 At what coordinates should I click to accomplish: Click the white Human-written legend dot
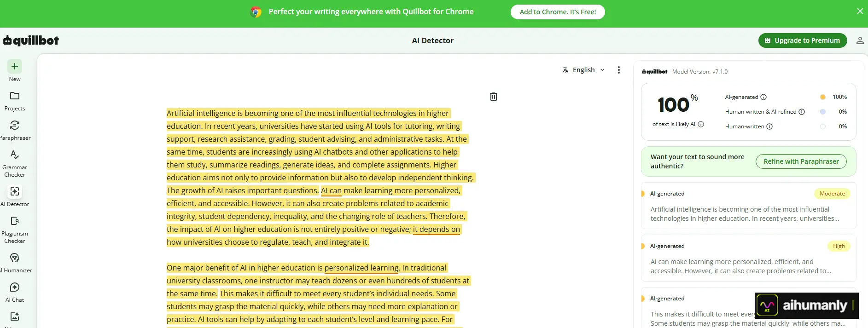pyautogui.click(x=823, y=127)
